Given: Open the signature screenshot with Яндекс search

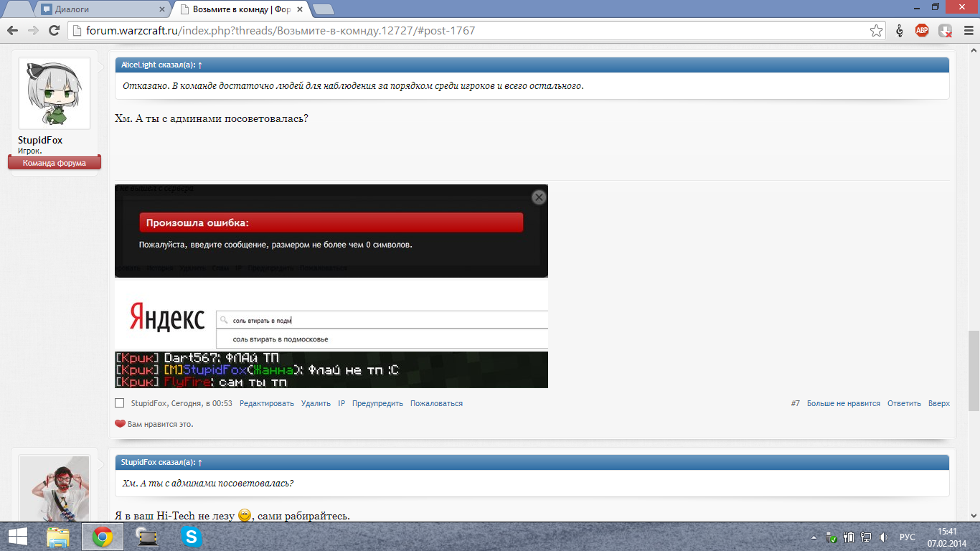Looking at the screenshot, I should tap(331, 286).
